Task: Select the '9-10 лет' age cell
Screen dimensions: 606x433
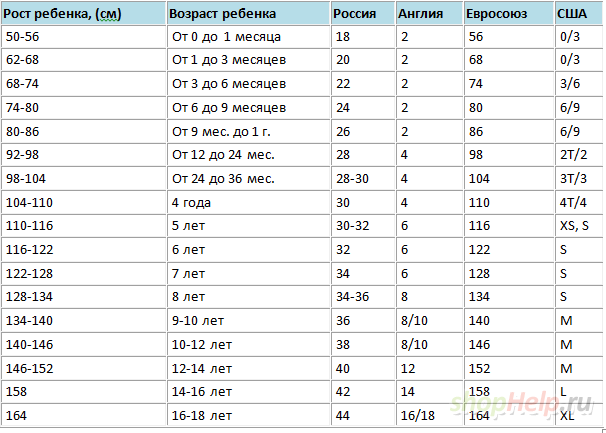Action: point(249,320)
